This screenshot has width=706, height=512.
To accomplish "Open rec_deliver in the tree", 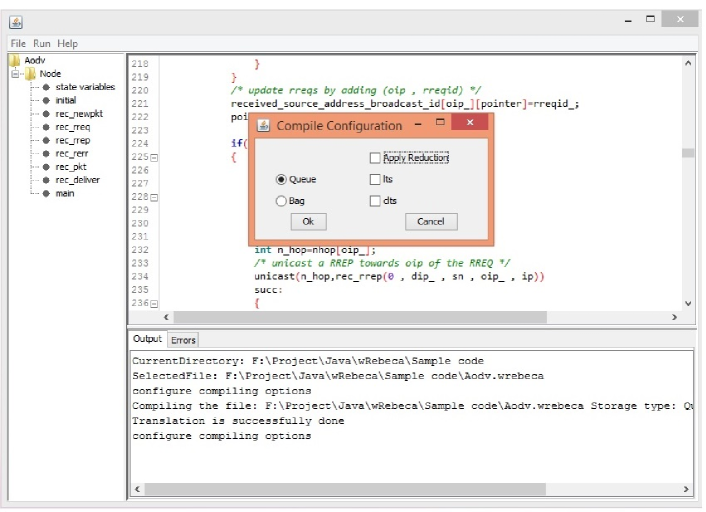I will click(x=77, y=180).
